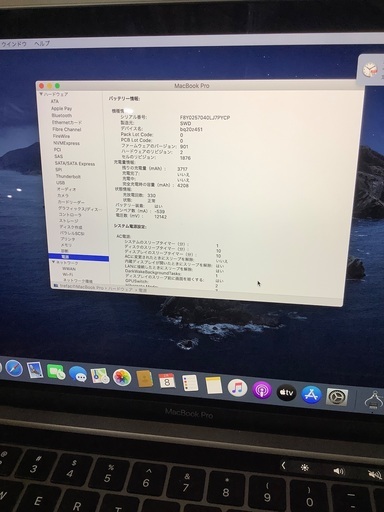Select USB in the sidebar
Image resolution: width=384 pixels, height=512 pixels.
(60, 183)
